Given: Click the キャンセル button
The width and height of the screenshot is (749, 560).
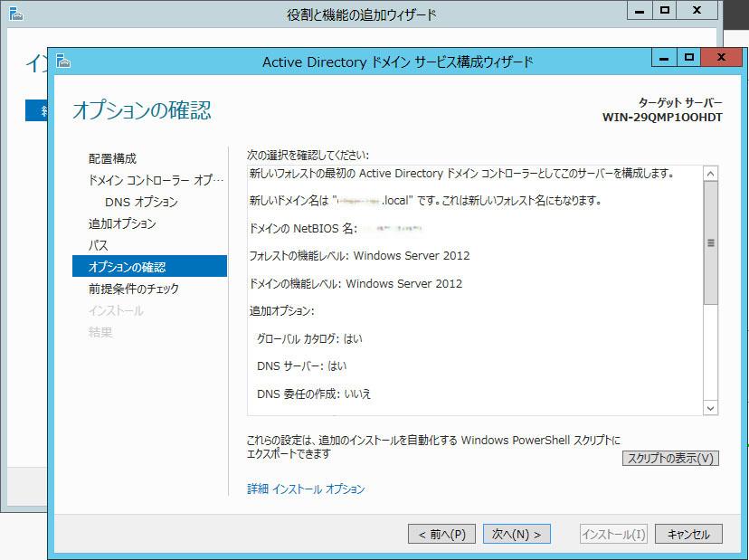Looking at the screenshot, I should (688, 534).
